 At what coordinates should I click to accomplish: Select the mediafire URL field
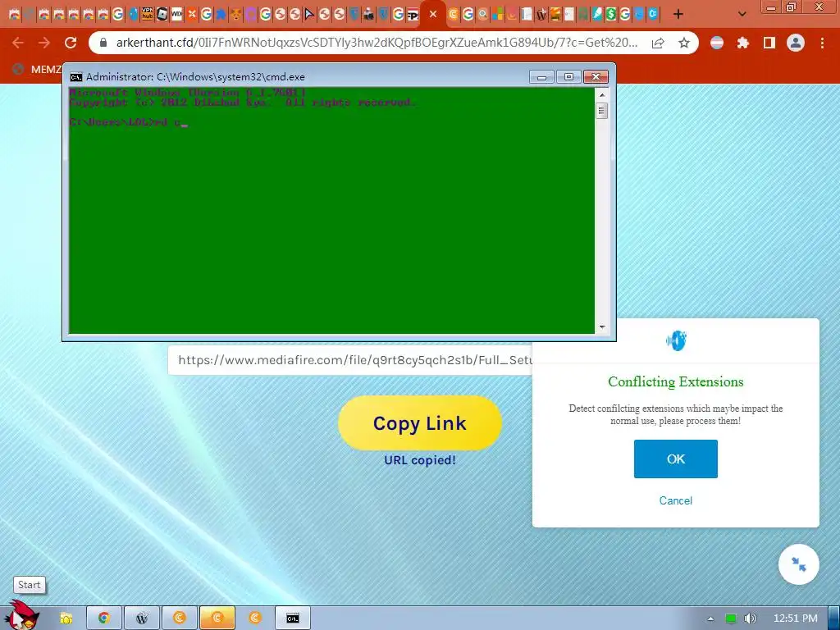click(x=349, y=360)
